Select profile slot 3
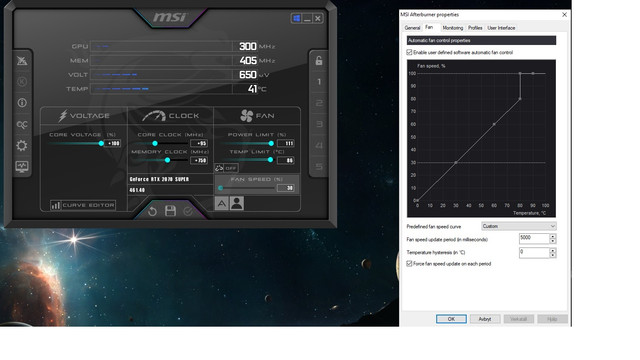 [x=319, y=124]
